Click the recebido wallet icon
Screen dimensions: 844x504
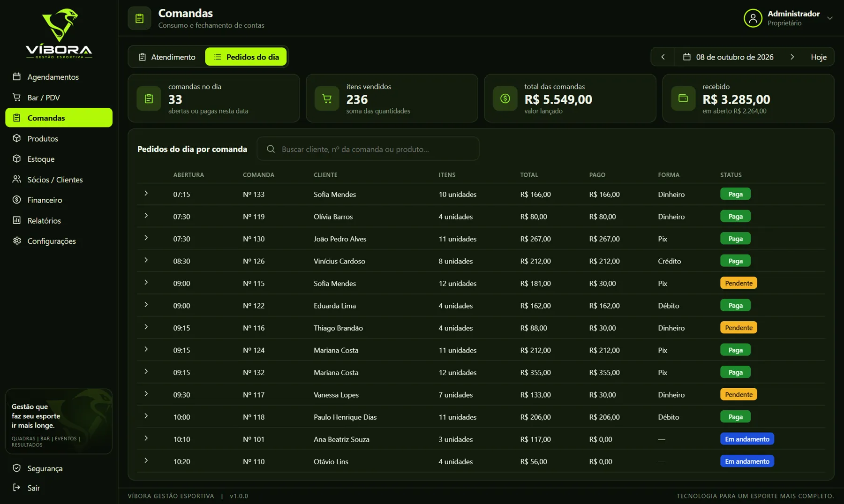point(683,98)
